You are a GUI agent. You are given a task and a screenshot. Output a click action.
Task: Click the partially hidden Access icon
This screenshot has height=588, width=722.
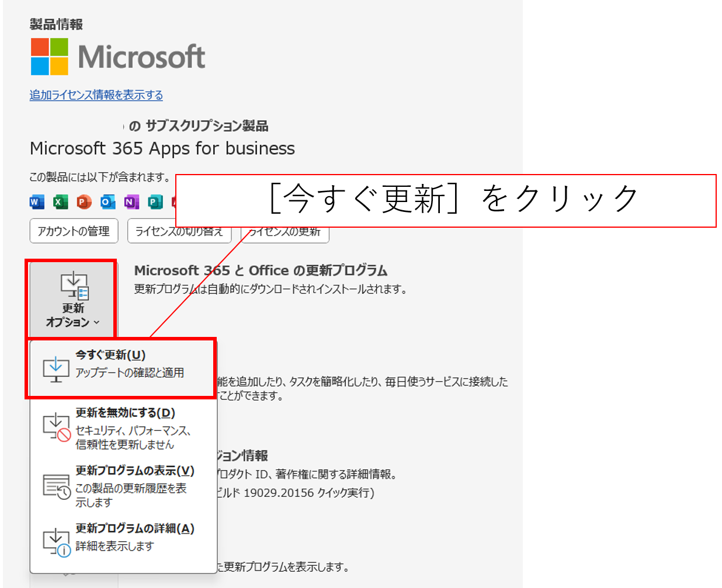click(173, 202)
